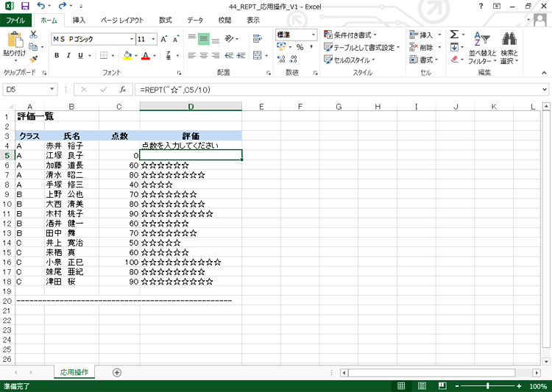The image size is (552, 392).
Task: Open the font size dropdown
Action: click(x=154, y=39)
